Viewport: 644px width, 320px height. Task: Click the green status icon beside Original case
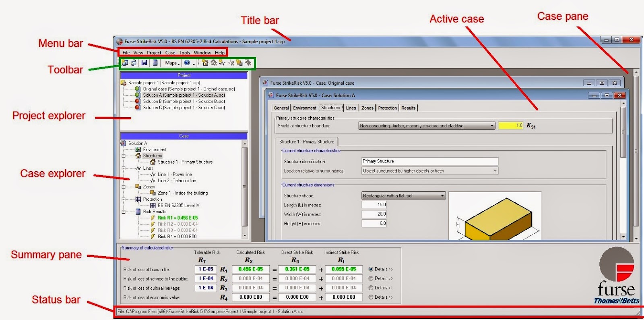(x=138, y=89)
